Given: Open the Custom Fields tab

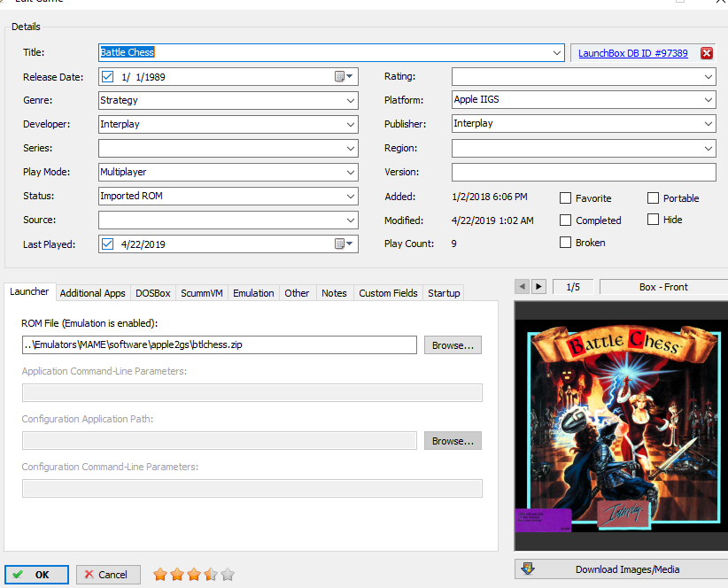Looking at the screenshot, I should point(388,293).
